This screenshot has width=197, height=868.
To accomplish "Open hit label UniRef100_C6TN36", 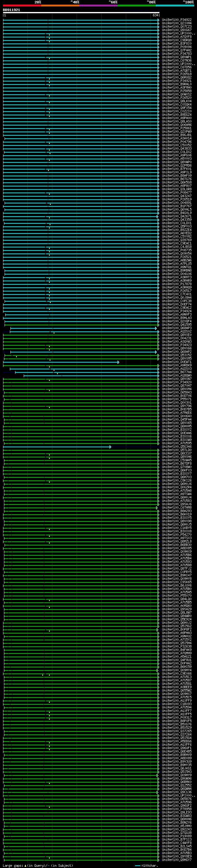I will [x=177, y=60].
